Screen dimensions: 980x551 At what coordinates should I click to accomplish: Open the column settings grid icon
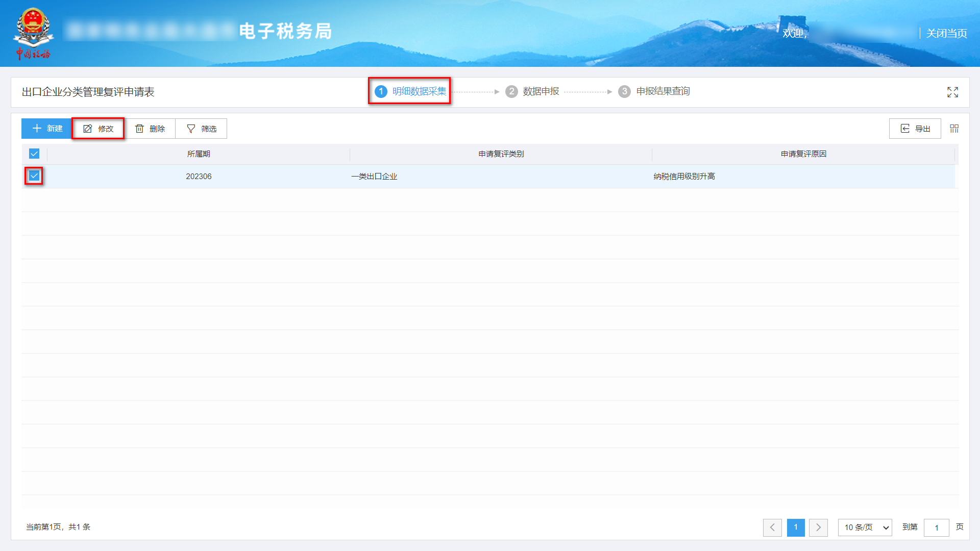(954, 129)
